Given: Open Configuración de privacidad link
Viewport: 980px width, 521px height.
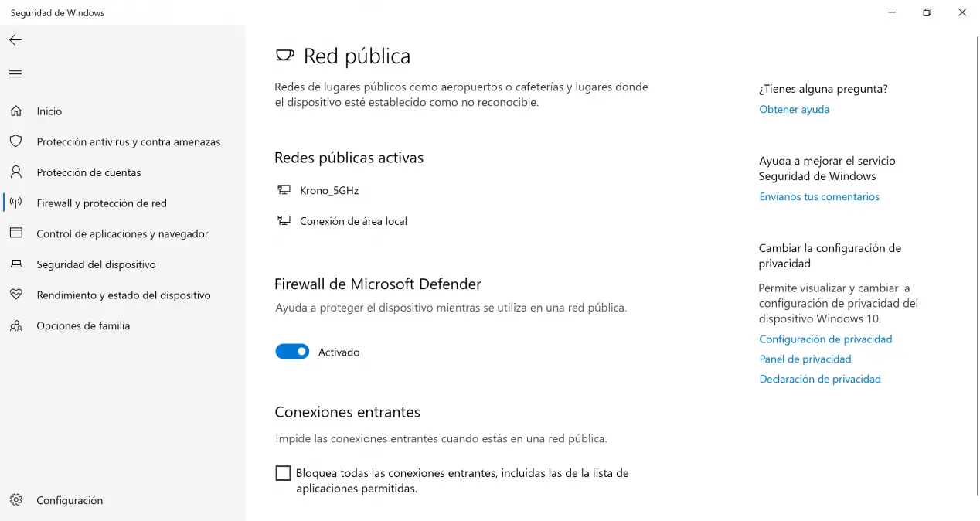Looking at the screenshot, I should tap(825, 339).
